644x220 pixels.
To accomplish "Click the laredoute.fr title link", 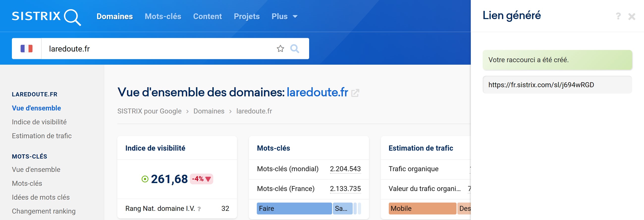I will tap(317, 92).
